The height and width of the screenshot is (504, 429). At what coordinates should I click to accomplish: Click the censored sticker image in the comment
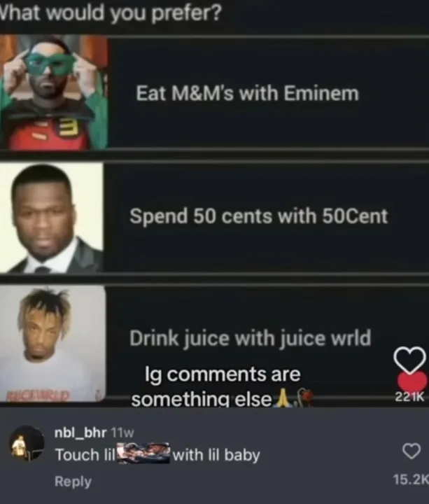[x=143, y=453]
